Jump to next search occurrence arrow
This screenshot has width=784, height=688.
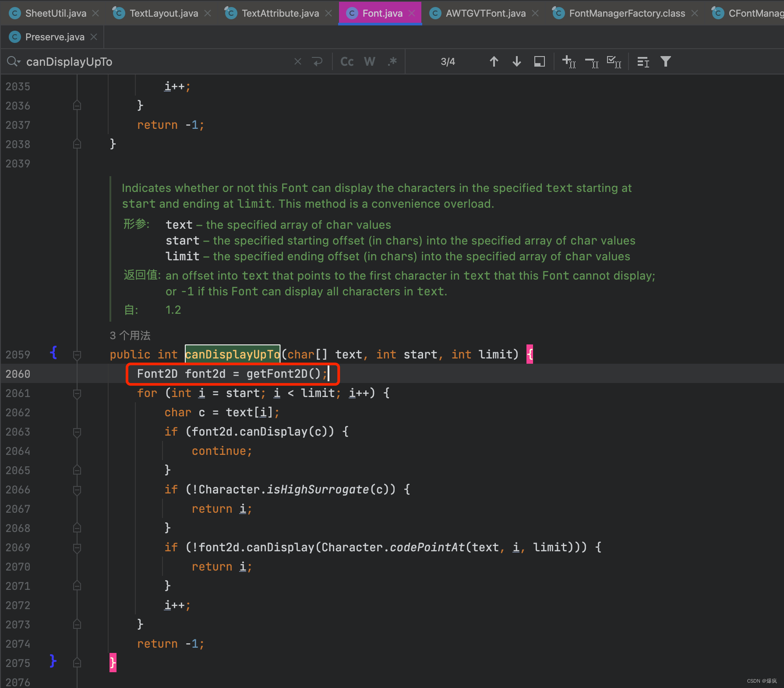tap(516, 62)
